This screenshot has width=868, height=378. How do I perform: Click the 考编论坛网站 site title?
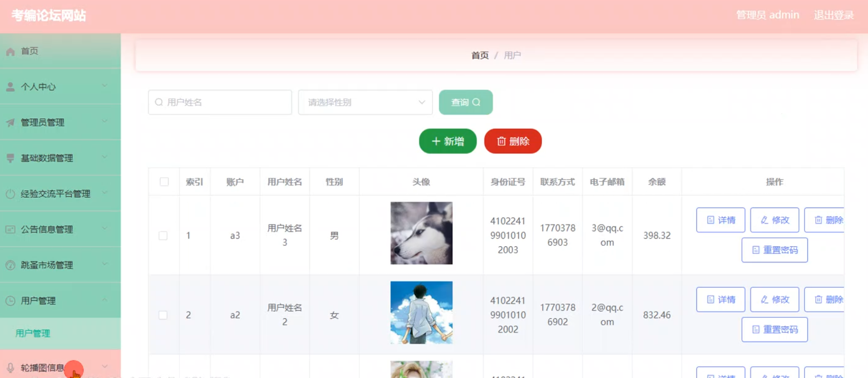49,15
